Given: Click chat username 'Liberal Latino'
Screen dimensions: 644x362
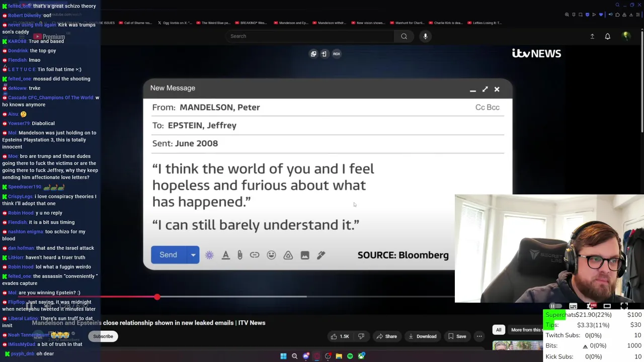Looking at the screenshot, I should pos(23,319).
